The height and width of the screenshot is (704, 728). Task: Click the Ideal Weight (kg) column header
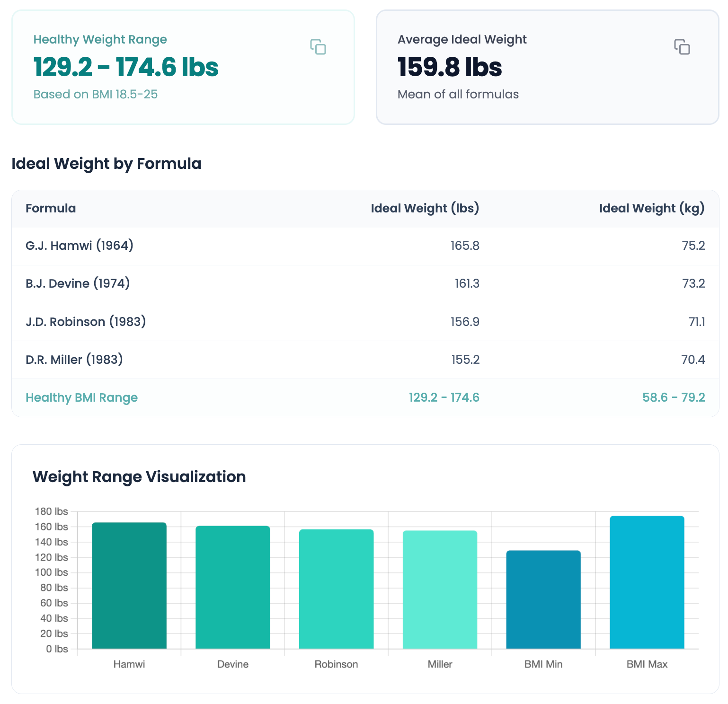point(652,208)
